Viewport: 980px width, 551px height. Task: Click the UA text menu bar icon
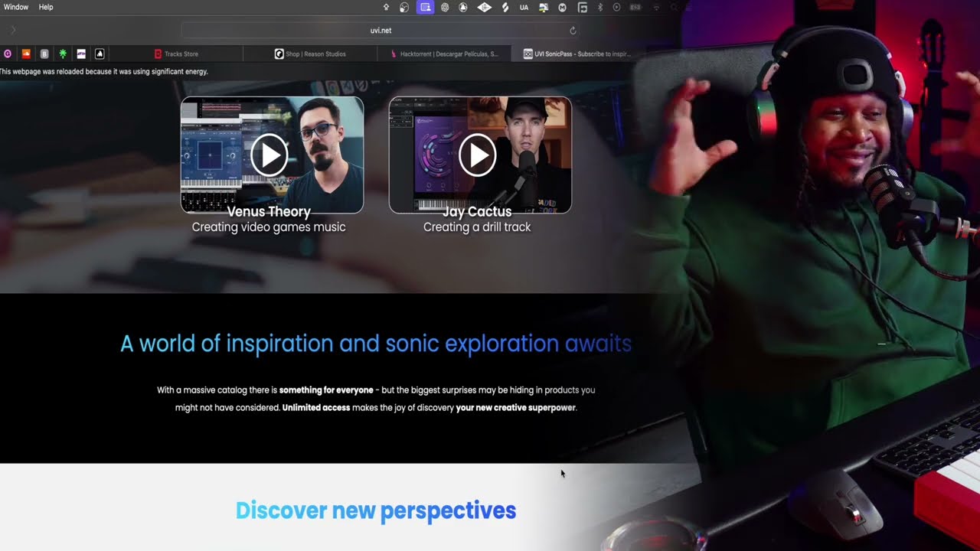(x=524, y=7)
